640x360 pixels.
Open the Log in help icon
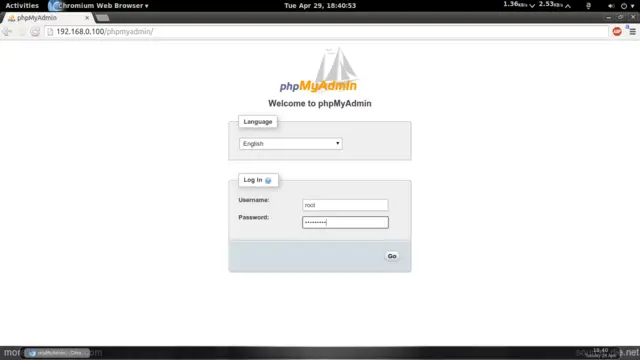pyautogui.click(x=268, y=180)
